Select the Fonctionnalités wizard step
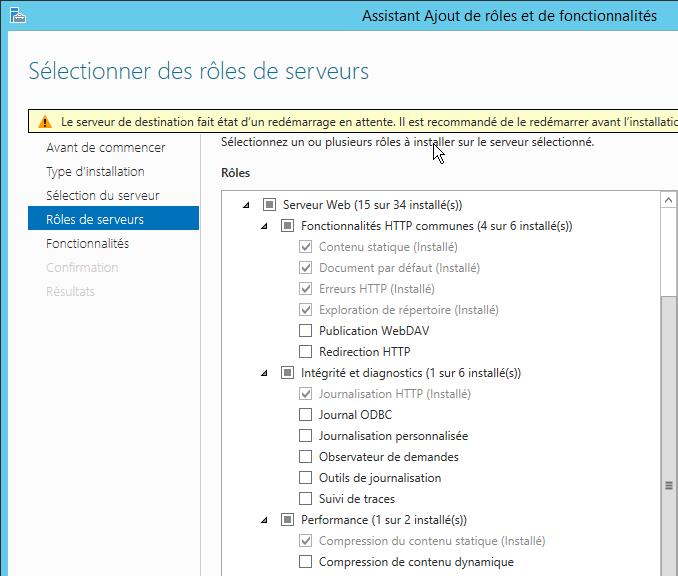Image resolution: width=678 pixels, height=576 pixels. [87, 243]
